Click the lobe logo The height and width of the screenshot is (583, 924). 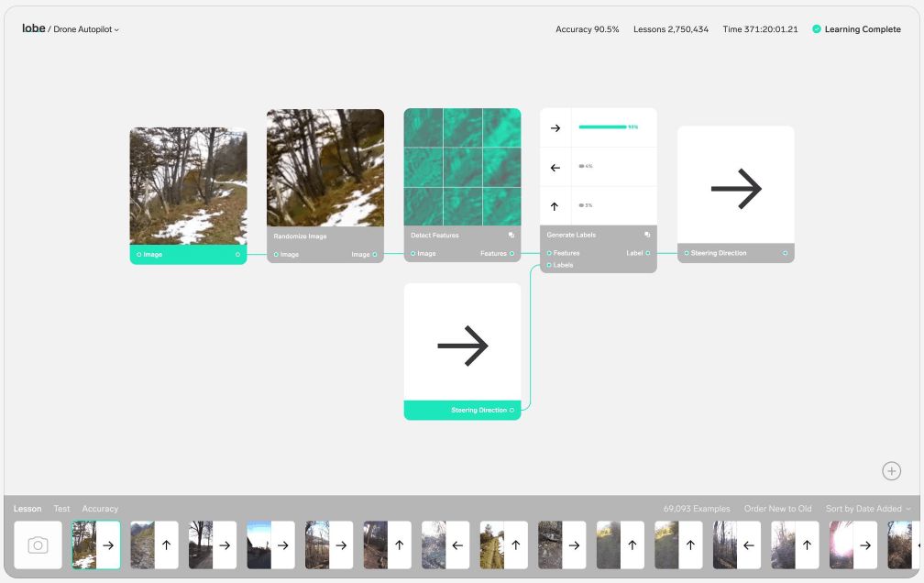pyautogui.click(x=33, y=28)
